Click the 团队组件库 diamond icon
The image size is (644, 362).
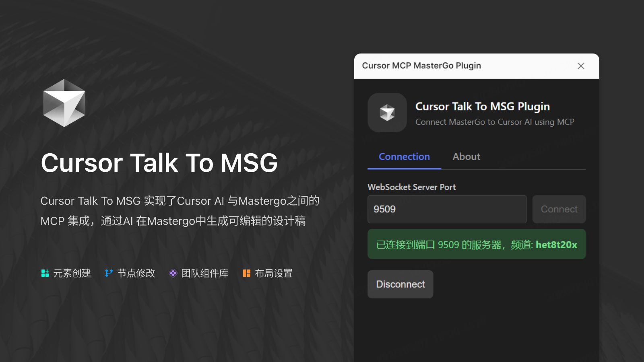(173, 273)
